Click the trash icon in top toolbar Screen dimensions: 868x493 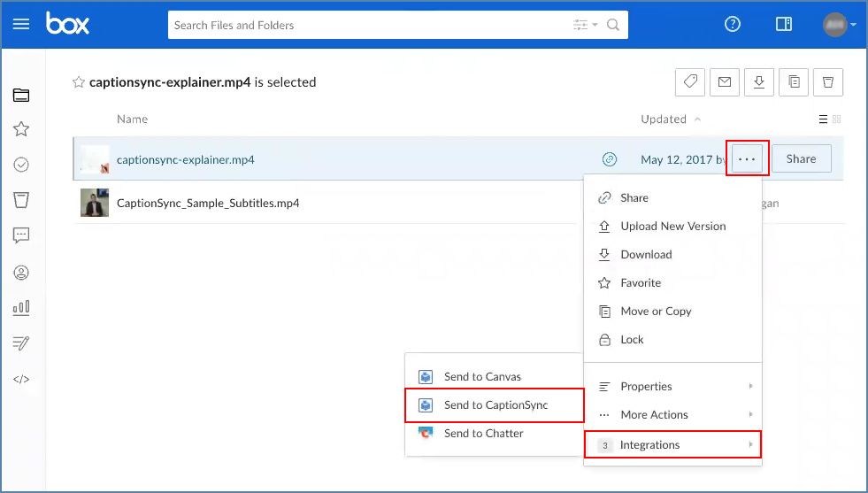[827, 82]
